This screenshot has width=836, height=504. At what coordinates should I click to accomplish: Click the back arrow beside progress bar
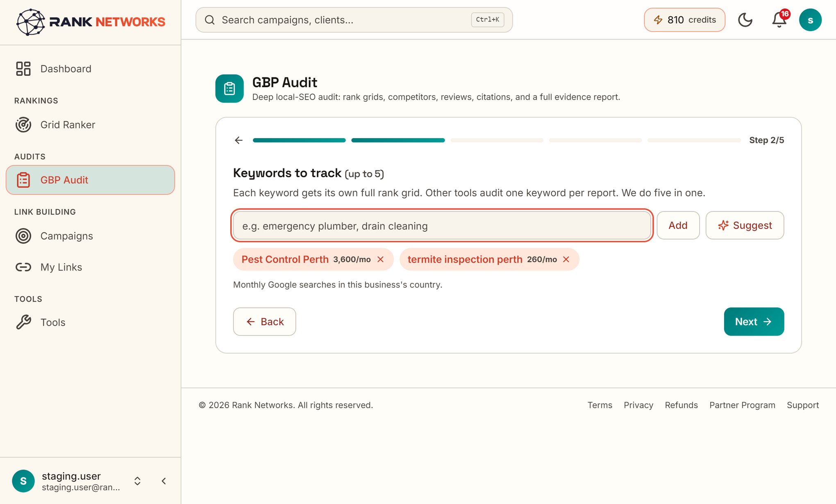coord(239,141)
